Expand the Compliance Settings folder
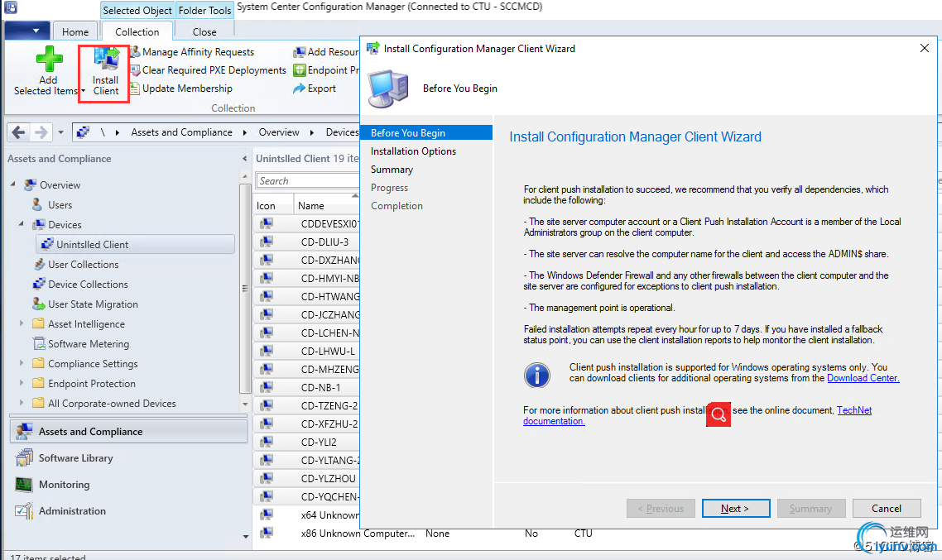The image size is (942, 560). click(22, 363)
